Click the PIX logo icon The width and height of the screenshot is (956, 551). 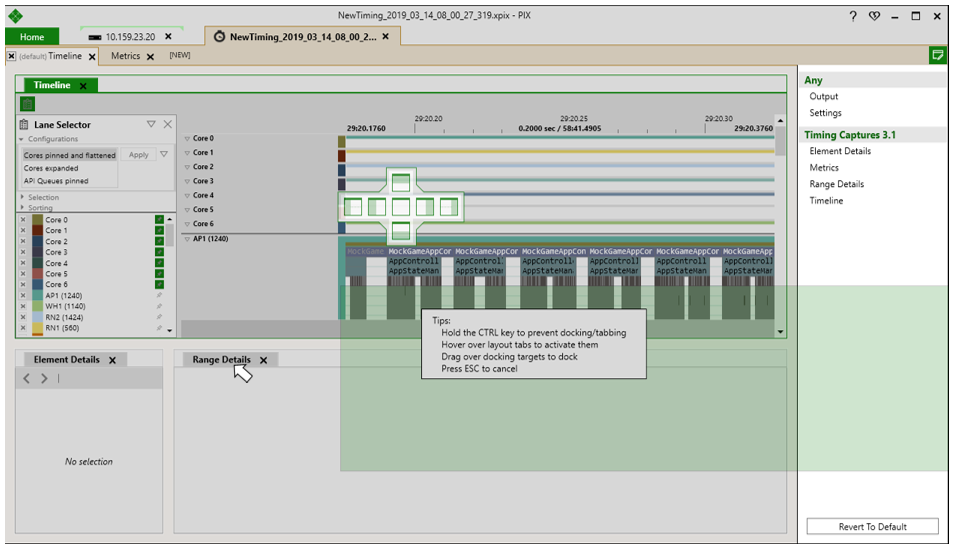(x=15, y=16)
